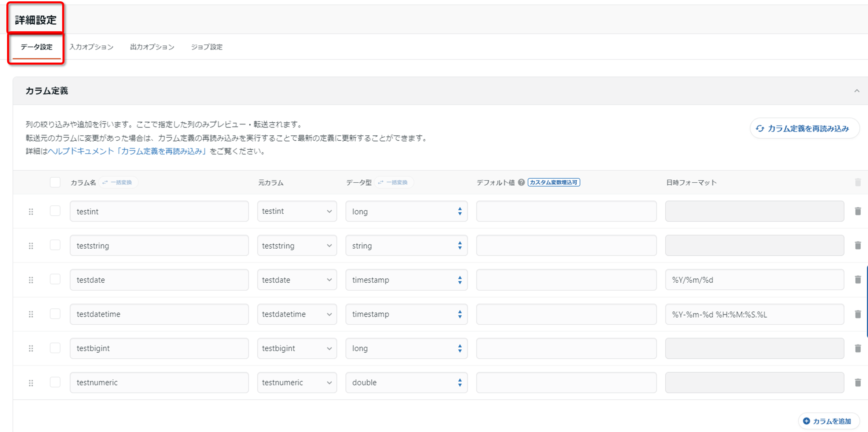Remove the testdatetime row with trash icon
The width and height of the screenshot is (868, 432).
[x=858, y=314]
